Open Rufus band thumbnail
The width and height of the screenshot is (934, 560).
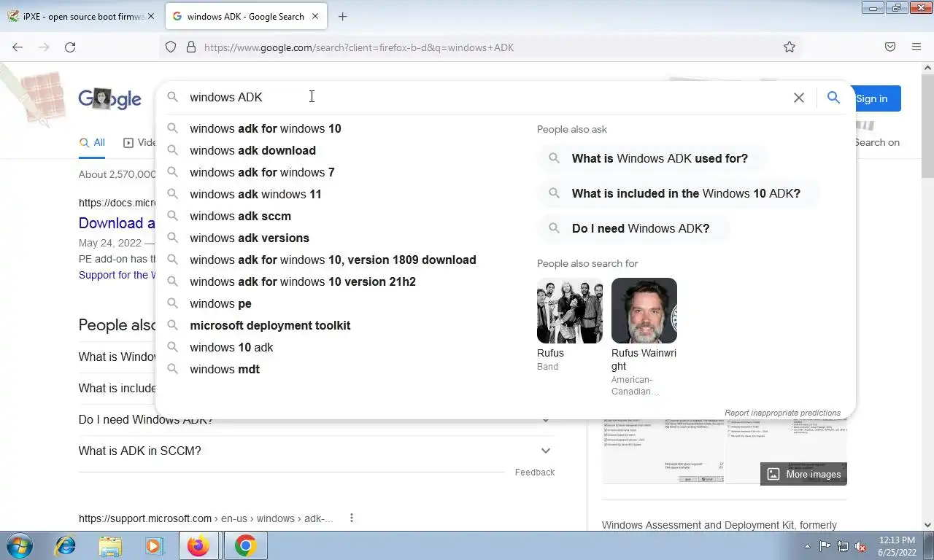(x=570, y=311)
